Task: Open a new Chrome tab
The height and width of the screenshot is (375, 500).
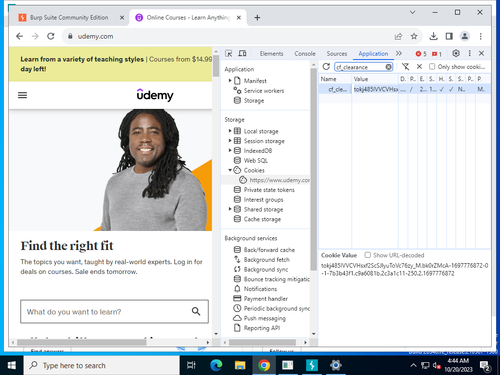Action: [x=257, y=18]
